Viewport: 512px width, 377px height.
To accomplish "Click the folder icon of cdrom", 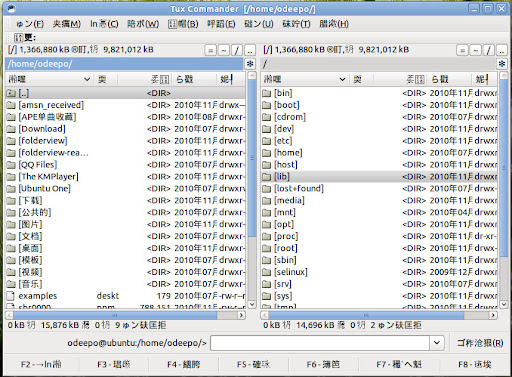I will [x=267, y=117].
